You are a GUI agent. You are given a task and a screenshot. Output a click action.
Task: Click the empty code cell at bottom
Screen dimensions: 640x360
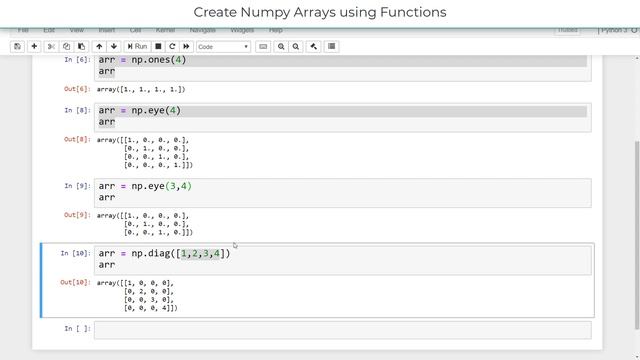coord(342,330)
